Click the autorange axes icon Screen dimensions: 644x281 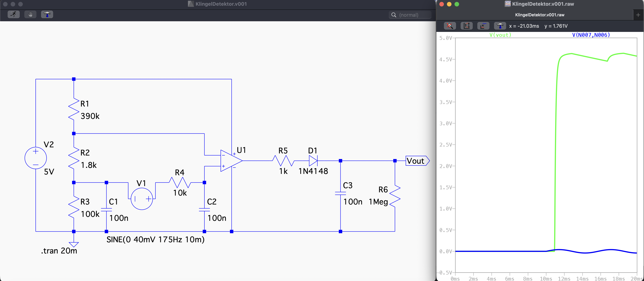[466, 26]
